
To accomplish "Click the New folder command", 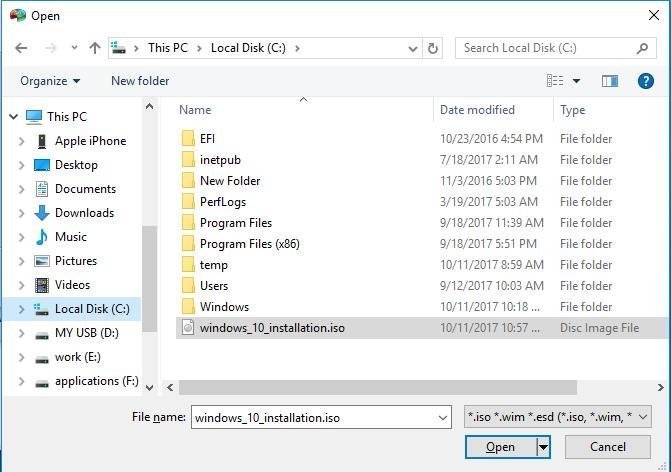I will tap(140, 81).
